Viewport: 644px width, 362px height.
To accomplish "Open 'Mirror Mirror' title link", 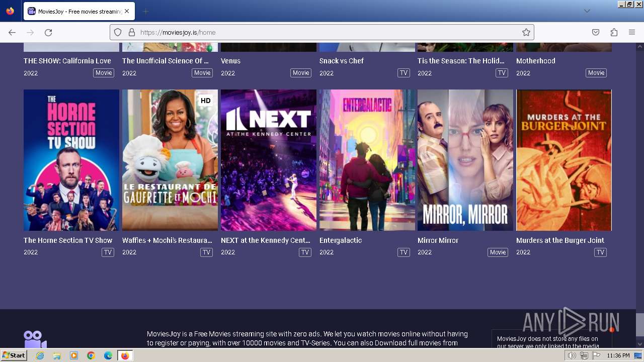I will click(438, 240).
